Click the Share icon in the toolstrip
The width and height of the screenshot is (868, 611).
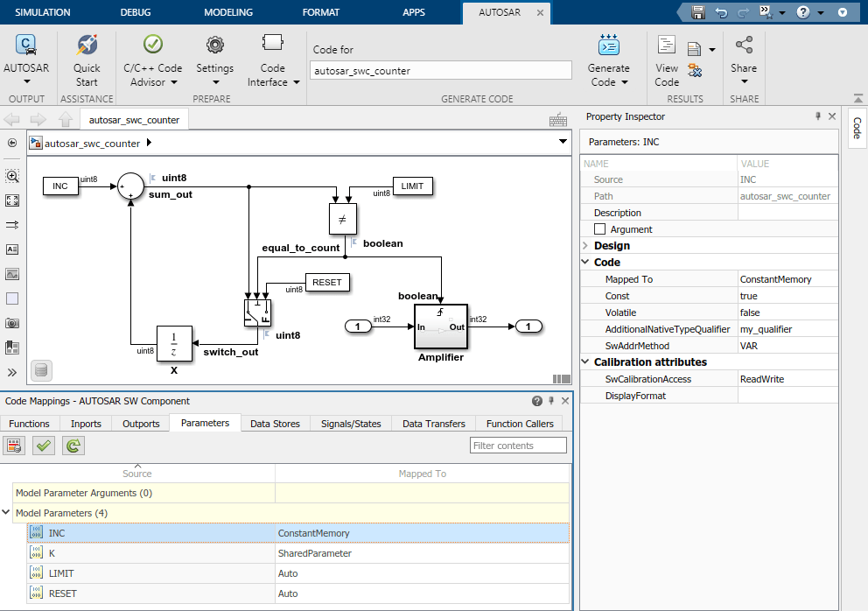coord(744,46)
